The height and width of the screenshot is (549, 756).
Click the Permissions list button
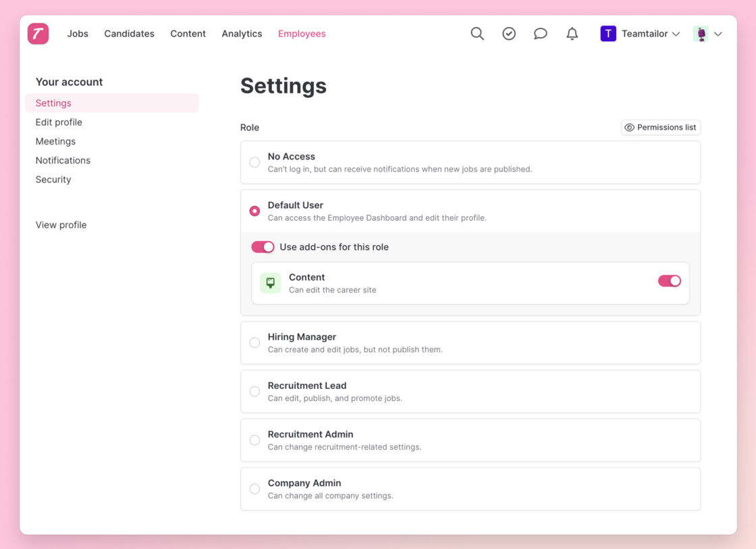point(660,127)
